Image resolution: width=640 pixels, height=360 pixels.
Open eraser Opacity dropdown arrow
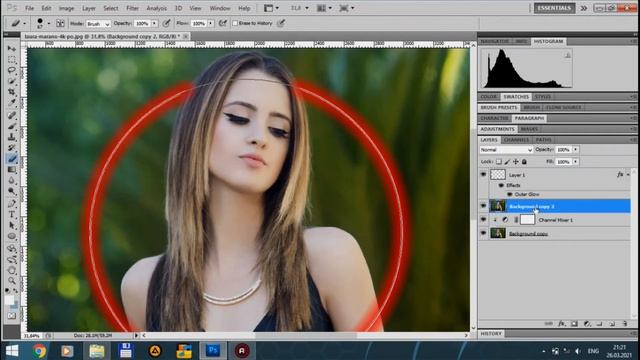(154, 24)
